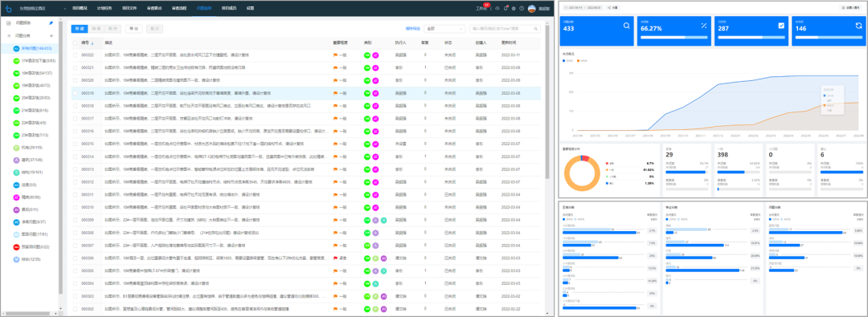Image resolution: width=868 pixels, height=317 pixels.
Task: Tick checkbox for issue 000309
Action: 76,220
